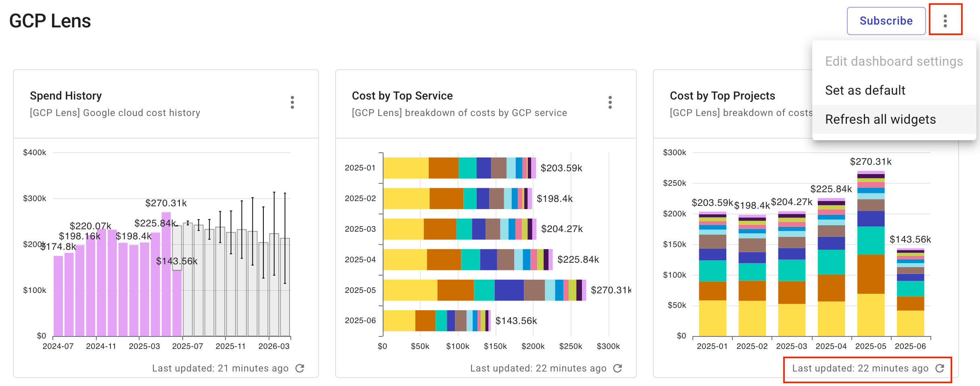980x386 pixels.
Task: Click the $143.56k label in Spend History
Action: 177,261
